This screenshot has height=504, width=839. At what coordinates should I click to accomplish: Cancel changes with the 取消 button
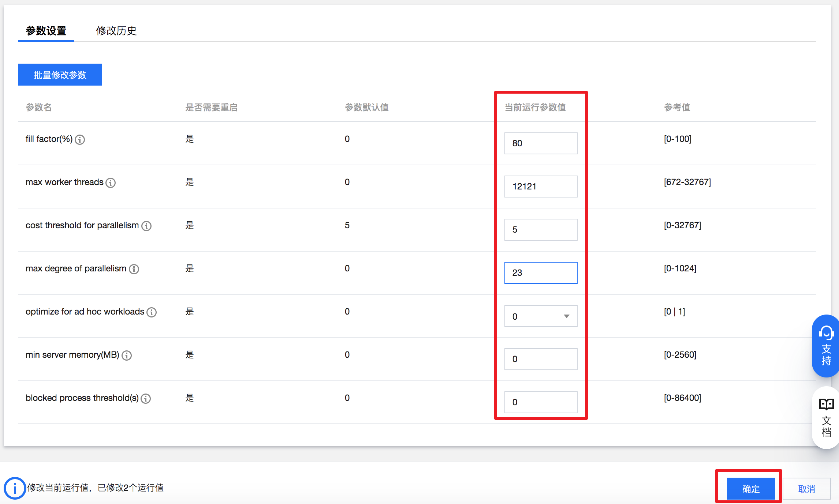click(806, 489)
